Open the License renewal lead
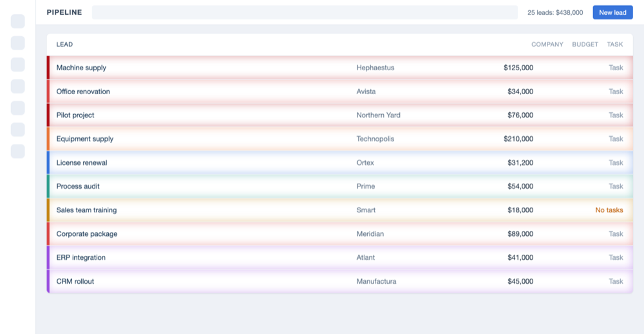 pos(82,162)
